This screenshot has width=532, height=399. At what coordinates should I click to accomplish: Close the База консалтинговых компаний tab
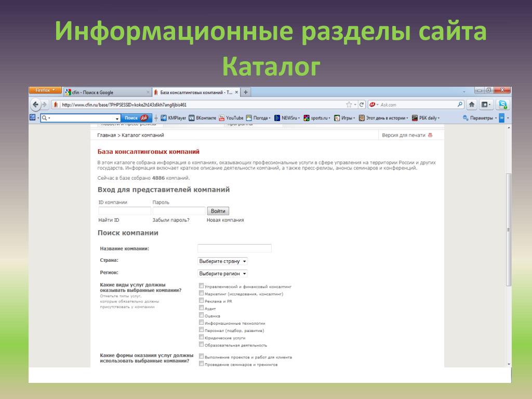point(236,92)
